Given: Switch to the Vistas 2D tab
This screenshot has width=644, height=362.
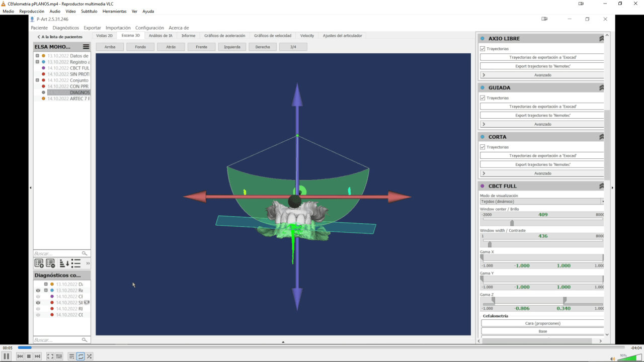Looking at the screenshot, I should pyautogui.click(x=105, y=36).
